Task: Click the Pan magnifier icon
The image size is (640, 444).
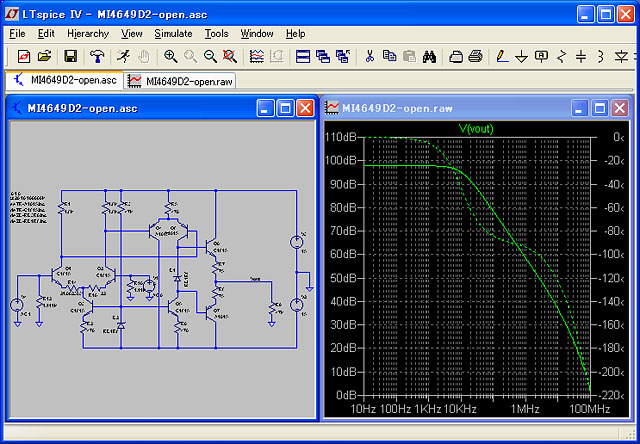Action: (190, 56)
